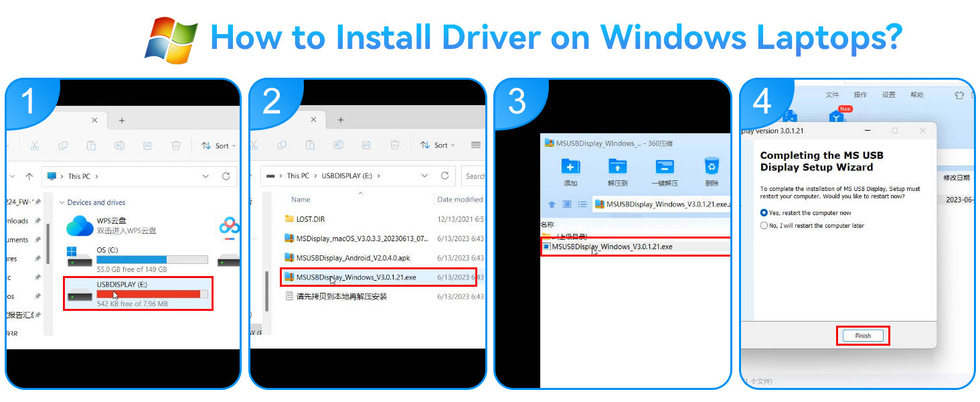
Task: Choose "No, I will restart the computer later"
Action: pyautogui.click(x=764, y=226)
